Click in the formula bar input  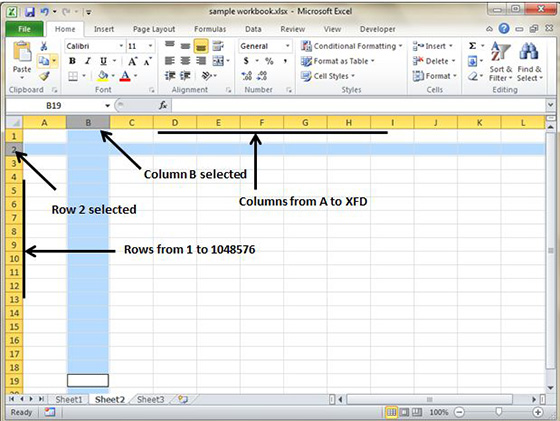coord(358,105)
